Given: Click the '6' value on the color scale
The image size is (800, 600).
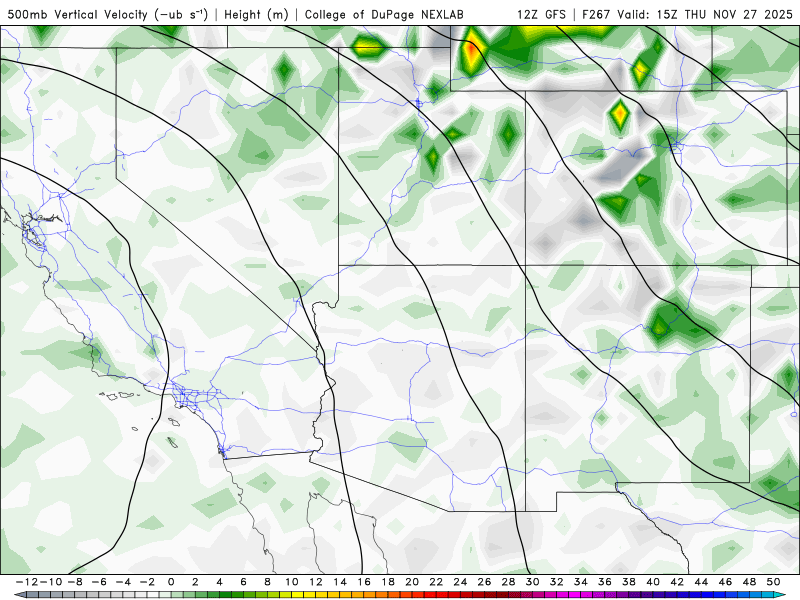Looking at the screenshot, I should [243, 582].
